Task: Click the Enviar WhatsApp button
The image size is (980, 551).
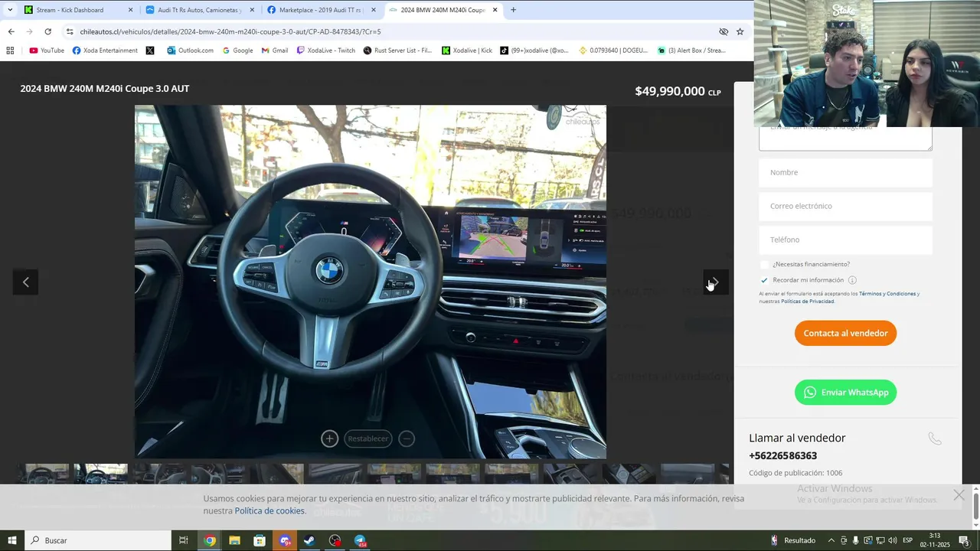Action: point(845,392)
